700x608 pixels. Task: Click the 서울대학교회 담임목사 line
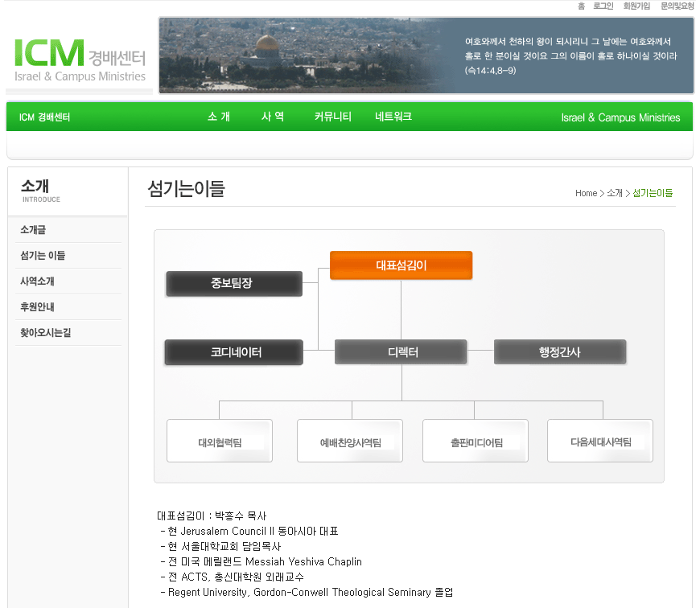[220, 546]
